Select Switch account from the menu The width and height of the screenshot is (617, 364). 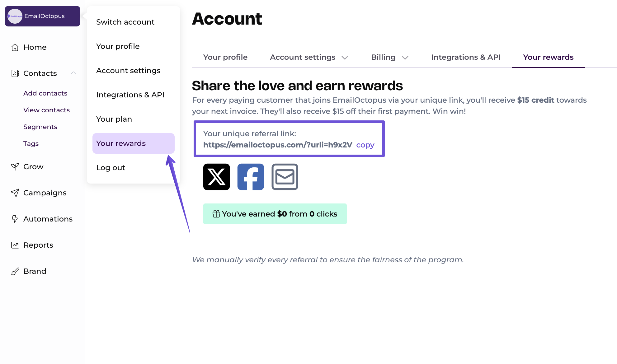tap(125, 22)
